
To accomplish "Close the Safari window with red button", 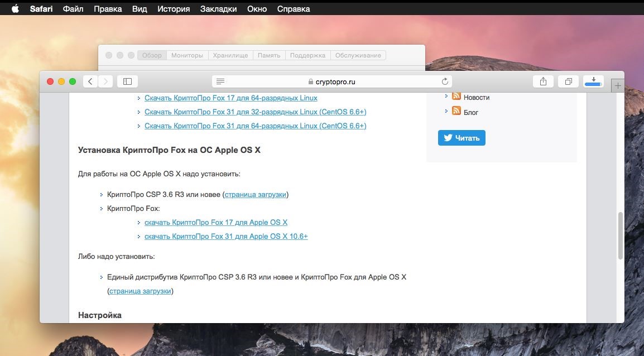I will 50,81.
